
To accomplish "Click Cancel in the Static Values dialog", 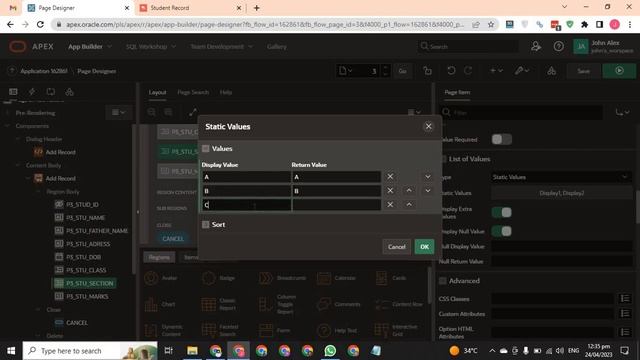I will point(396,247).
